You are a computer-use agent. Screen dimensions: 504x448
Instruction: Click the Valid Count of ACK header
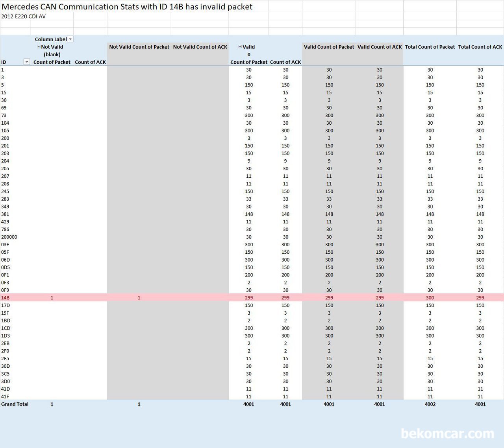380,47
